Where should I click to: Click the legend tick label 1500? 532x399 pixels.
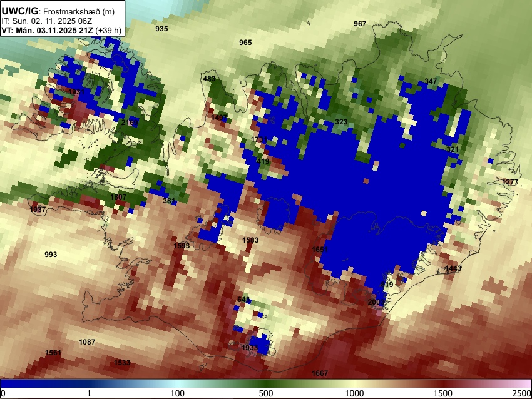(442, 393)
